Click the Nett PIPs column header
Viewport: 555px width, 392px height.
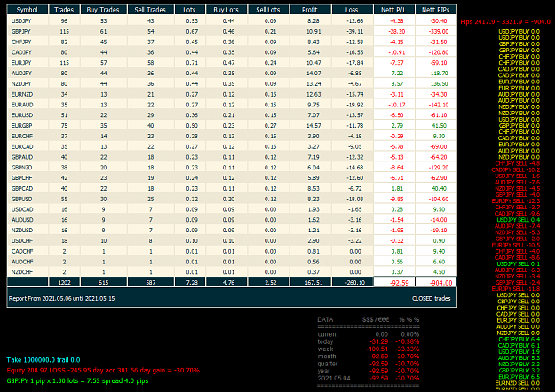[x=436, y=10]
